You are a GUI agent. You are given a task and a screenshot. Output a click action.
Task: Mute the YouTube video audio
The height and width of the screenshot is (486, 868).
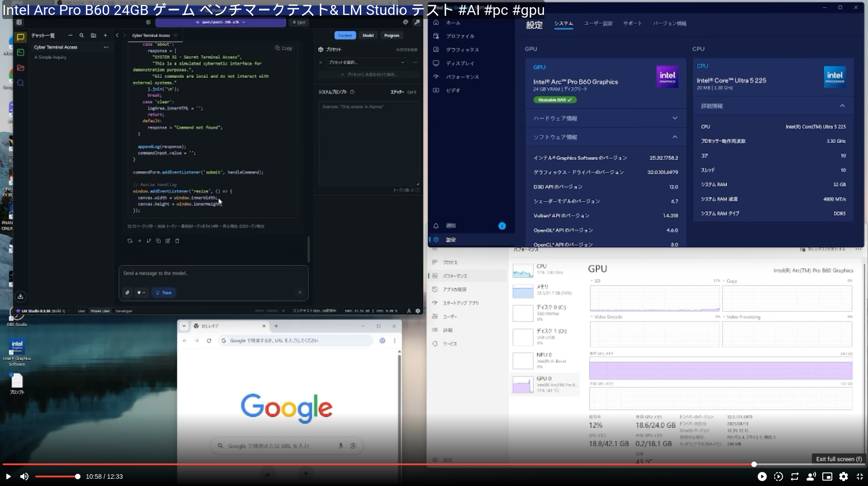click(24, 477)
